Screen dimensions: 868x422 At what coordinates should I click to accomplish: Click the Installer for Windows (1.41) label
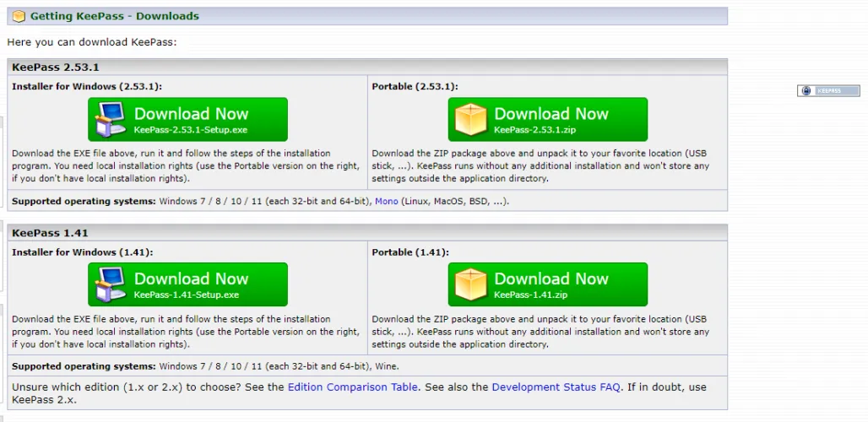pyautogui.click(x=82, y=252)
